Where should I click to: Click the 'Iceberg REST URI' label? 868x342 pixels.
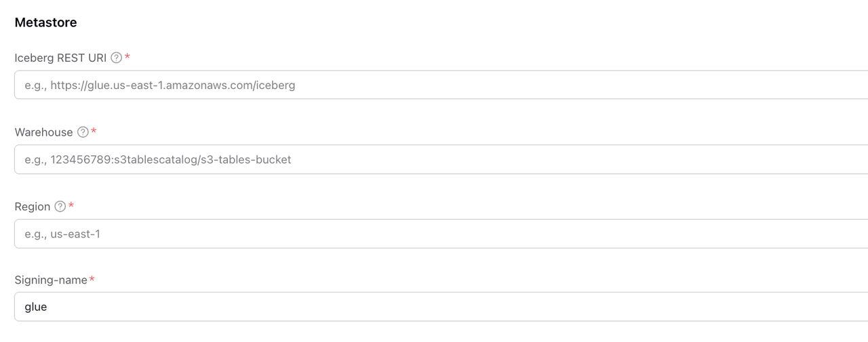(x=60, y=58)
